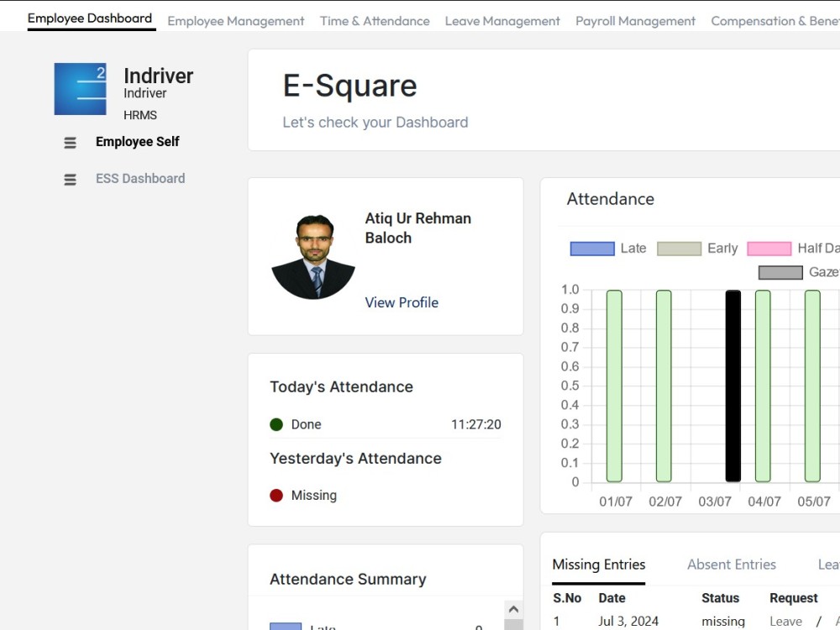Open the View Profile link
Viewport: 840px width, 630px height.
pyautogui.click(x=402, y=302)
